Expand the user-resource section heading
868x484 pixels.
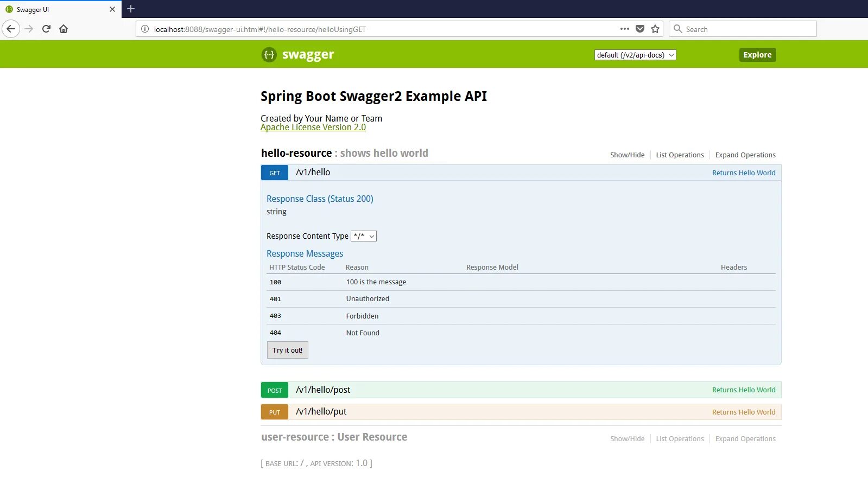(x=334, y=437)
